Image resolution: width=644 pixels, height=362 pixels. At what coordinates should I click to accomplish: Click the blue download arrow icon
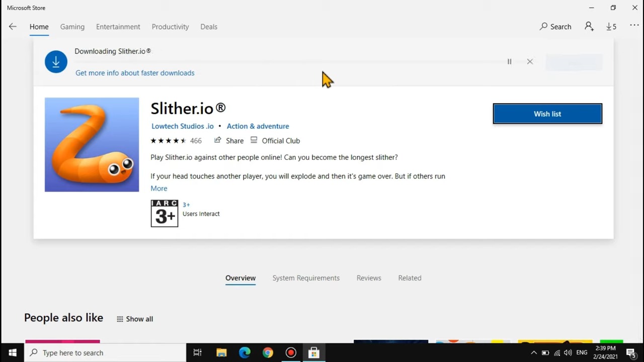56,62
